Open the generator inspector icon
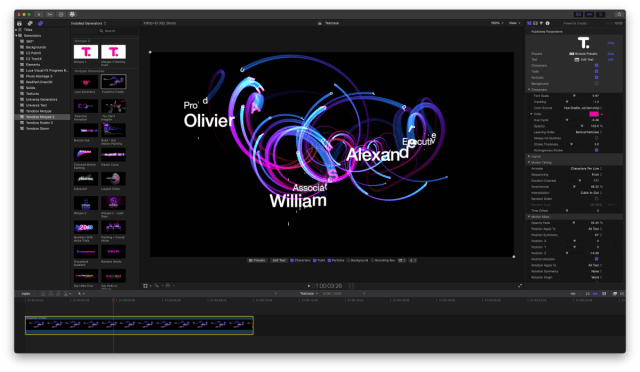 coord(529,23)
